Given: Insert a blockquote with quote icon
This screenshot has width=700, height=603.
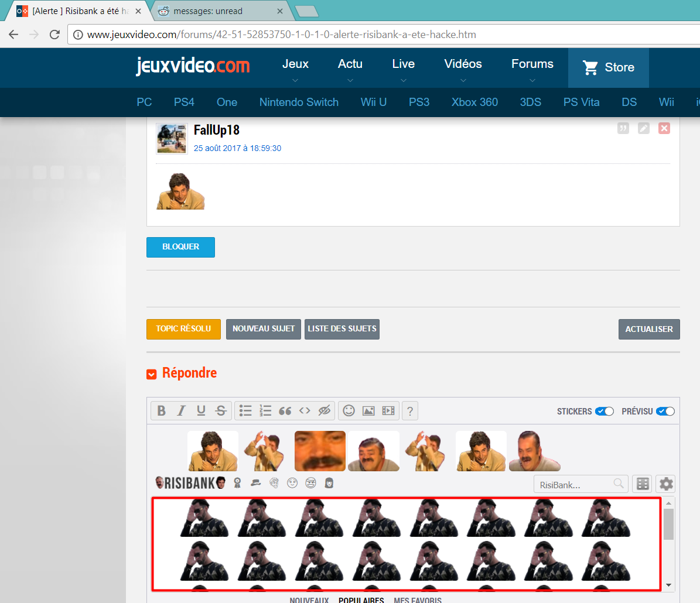Looking at the screenshot, I should coord(285,410).
